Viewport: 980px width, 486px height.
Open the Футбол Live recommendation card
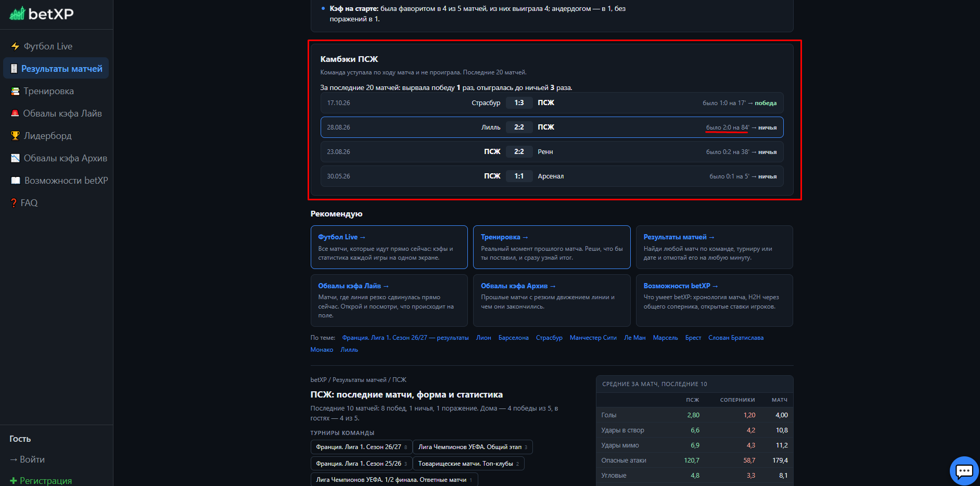click(389, 247)
